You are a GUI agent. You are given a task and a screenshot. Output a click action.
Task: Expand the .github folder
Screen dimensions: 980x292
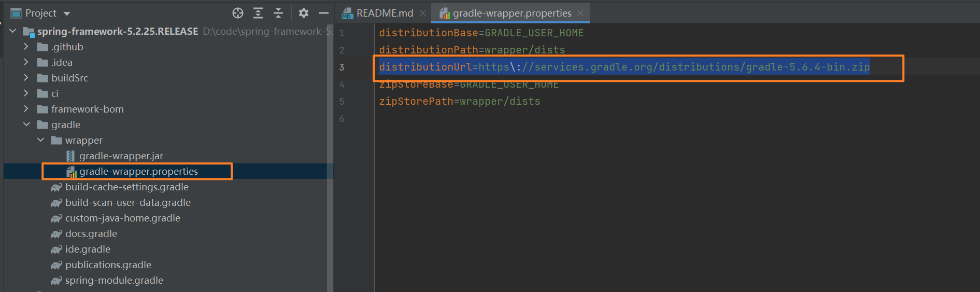coord(26,47)
